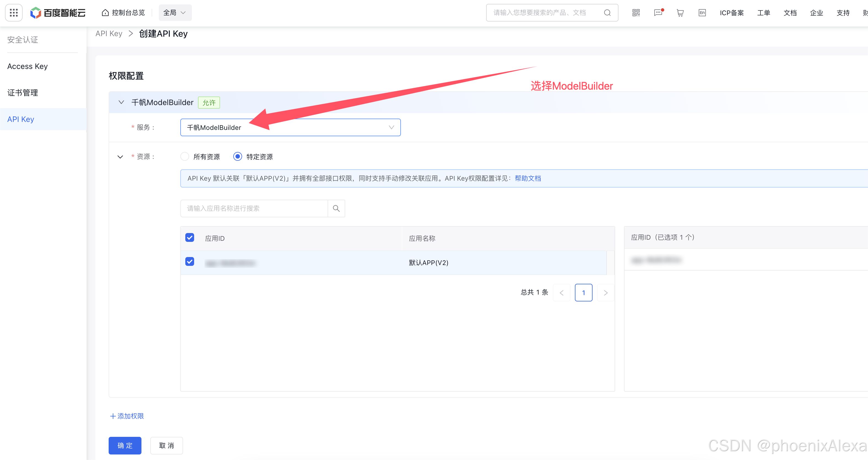Go to previous page arrow in pagination
Viewport: 868px width, 460px height.
(x=561, y=293)
